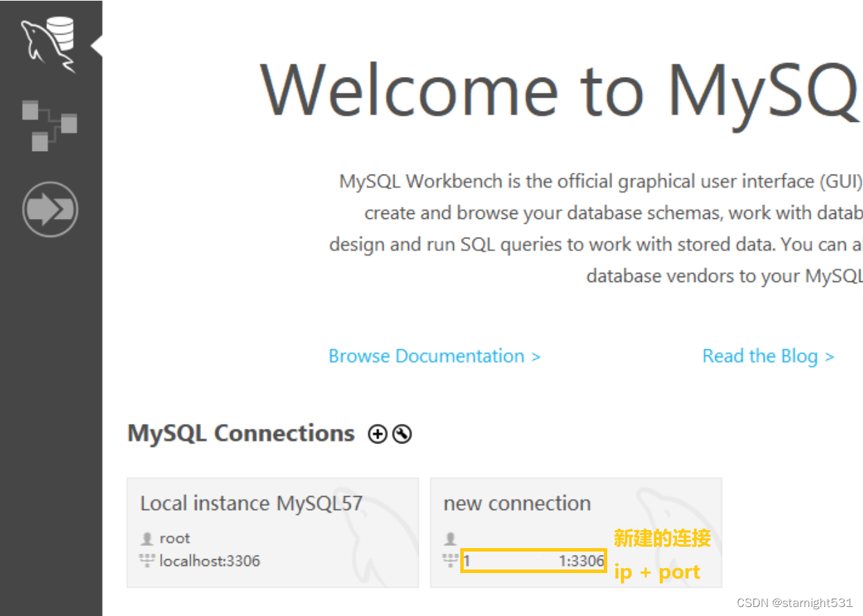
Task: Open the Local instance MySQL57 connection tile
Action: [273, 533]
